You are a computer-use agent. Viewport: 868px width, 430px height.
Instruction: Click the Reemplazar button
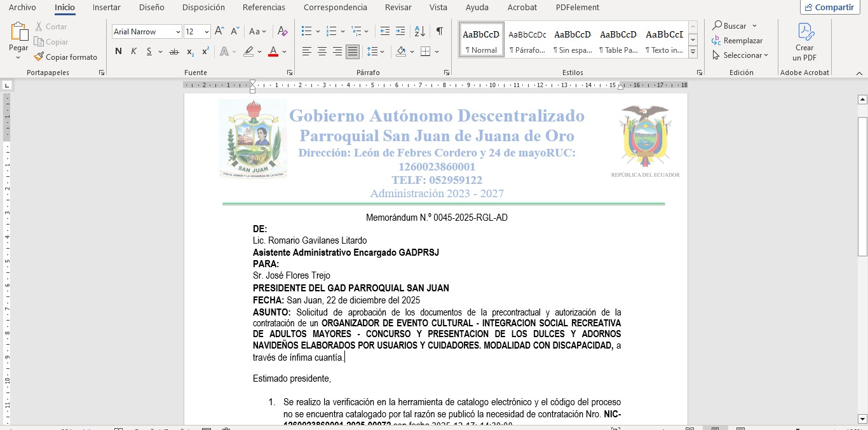[x=737, y=41]
